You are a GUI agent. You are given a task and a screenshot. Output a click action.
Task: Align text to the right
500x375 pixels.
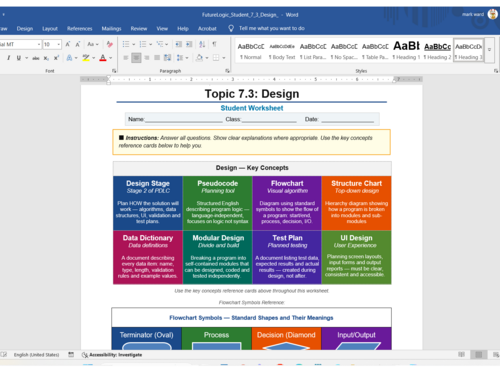point(146,58)
